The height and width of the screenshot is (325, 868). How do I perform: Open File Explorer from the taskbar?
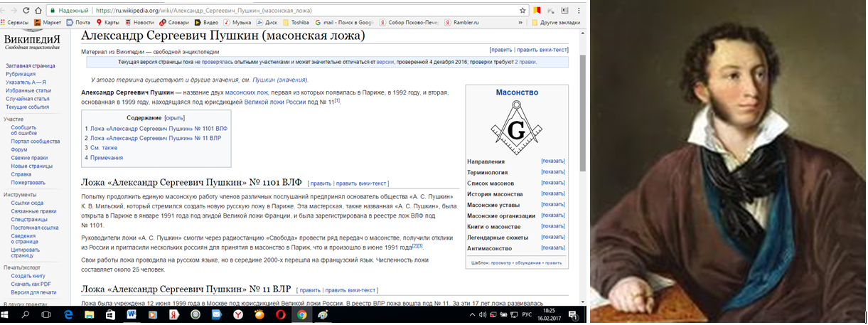click(90, 314)
